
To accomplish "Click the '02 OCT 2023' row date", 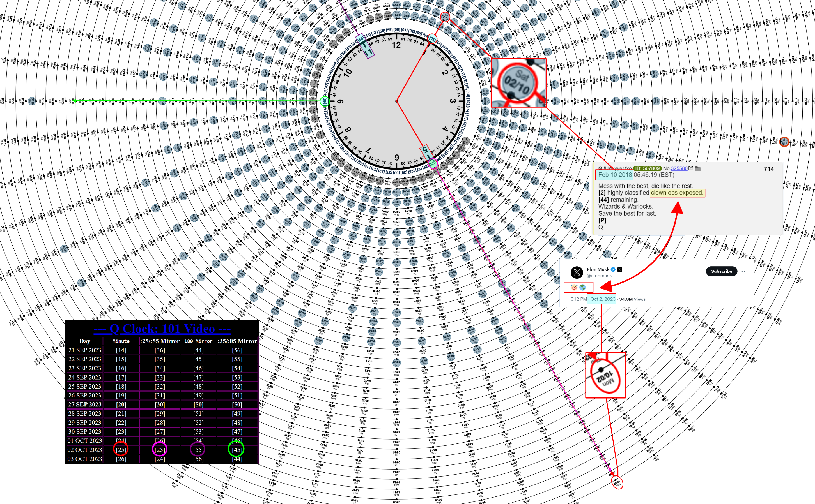I will pos(85,450).
